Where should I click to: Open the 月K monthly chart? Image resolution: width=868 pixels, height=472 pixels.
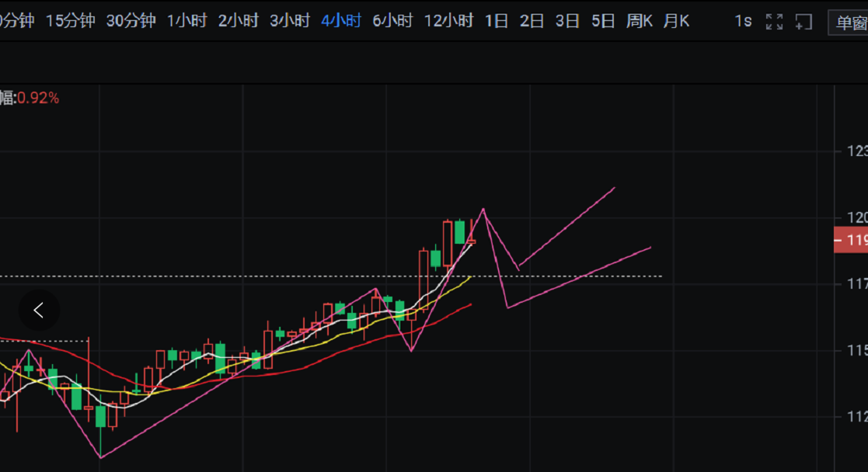pyautogui.click(x=677, y=21)
